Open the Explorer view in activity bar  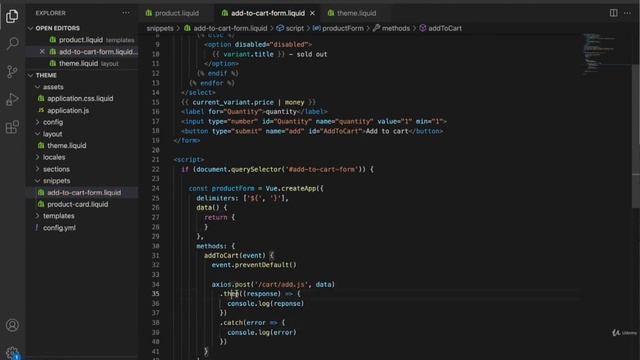12,16
